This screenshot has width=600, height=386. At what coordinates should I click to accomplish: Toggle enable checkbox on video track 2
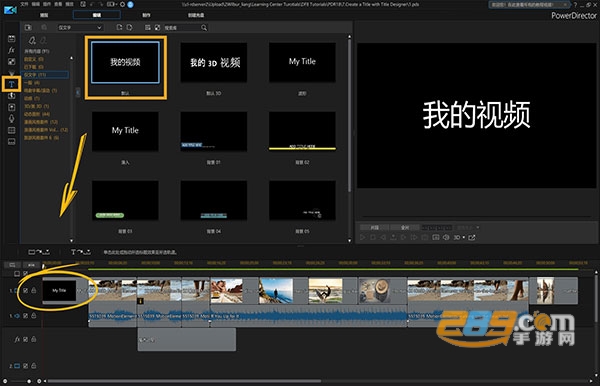pos(26,366)
